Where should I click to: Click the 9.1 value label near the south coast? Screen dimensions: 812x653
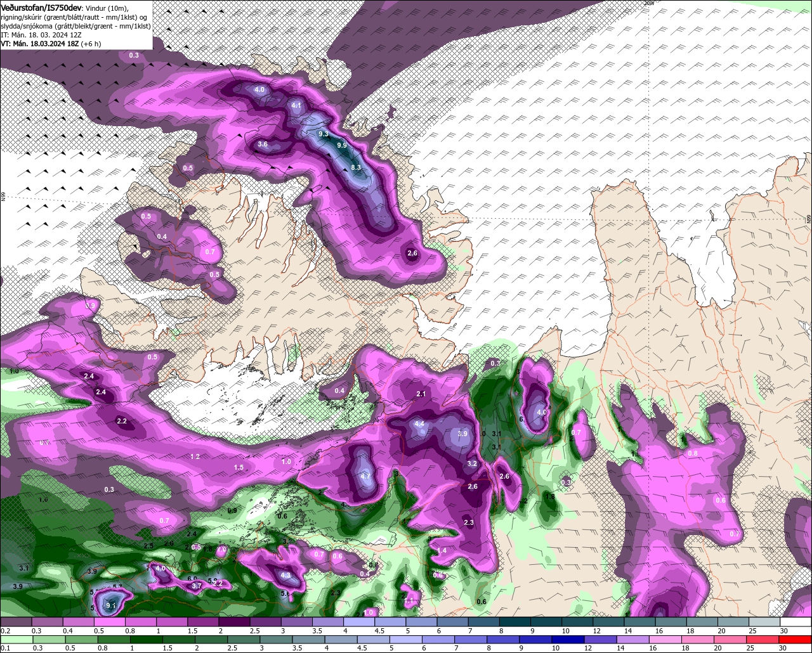pos(111,605)
